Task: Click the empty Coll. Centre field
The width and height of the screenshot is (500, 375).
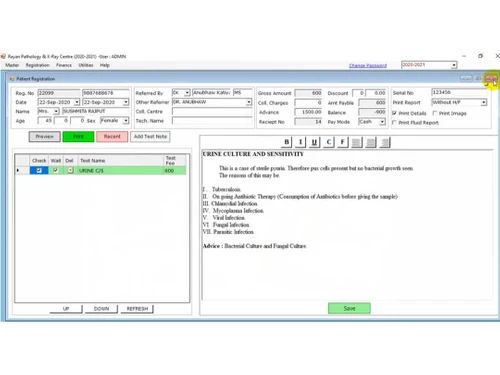Action: click(212, 111)
